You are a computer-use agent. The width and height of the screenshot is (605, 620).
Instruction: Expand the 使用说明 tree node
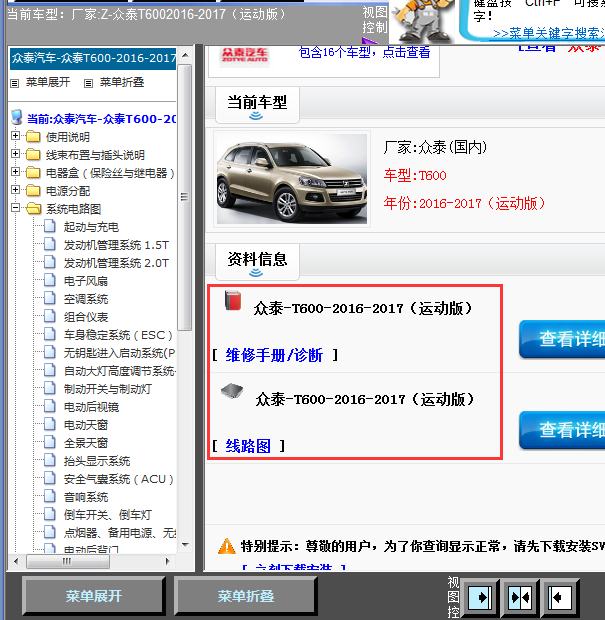[15, 136]
